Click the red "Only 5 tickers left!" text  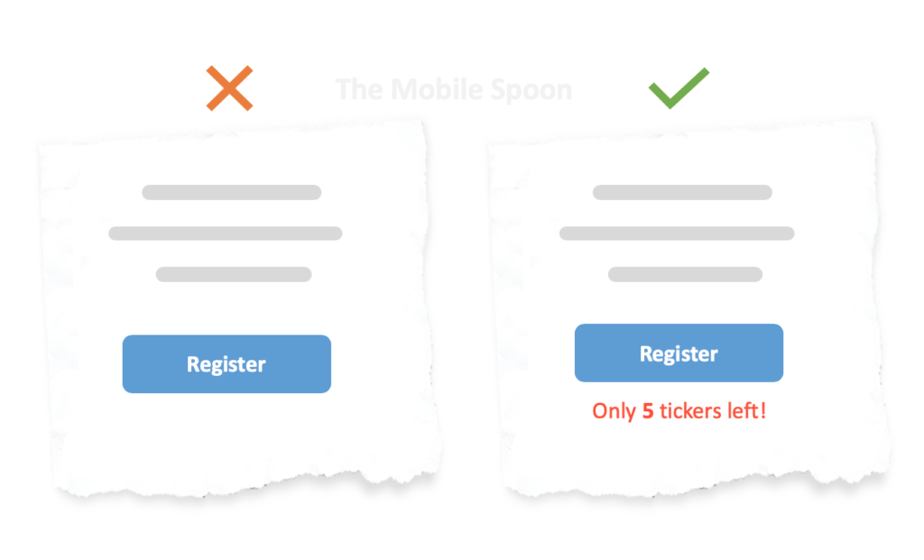[679, 411]
